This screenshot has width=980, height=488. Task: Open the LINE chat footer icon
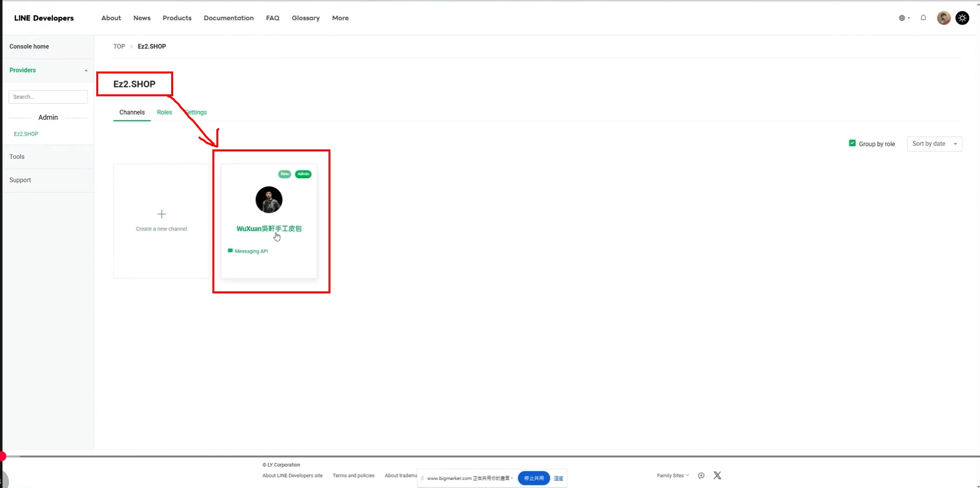coord(701,475)
